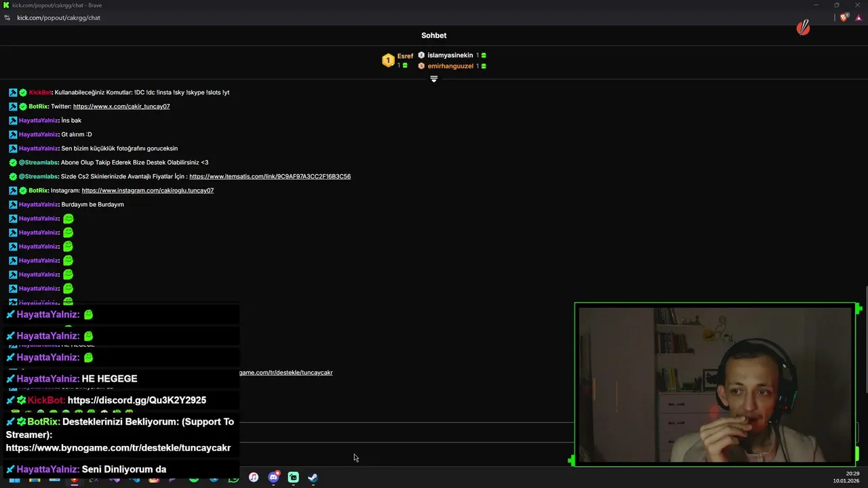Click the overlay 'Seni Dinliyorum da' message
This screenshot has width=868, height=488.
tap(124, 469)
